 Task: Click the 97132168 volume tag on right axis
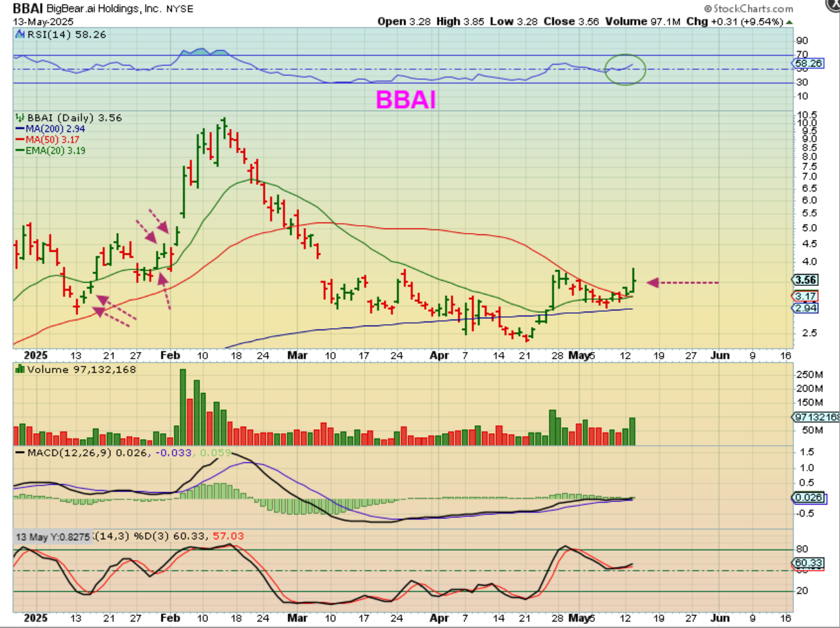(815, 417)
